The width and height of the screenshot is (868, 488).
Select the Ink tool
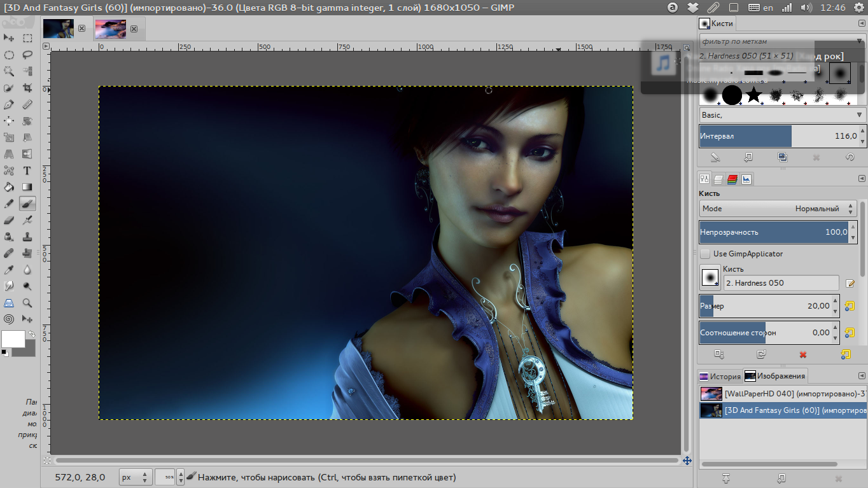point(9,237)
